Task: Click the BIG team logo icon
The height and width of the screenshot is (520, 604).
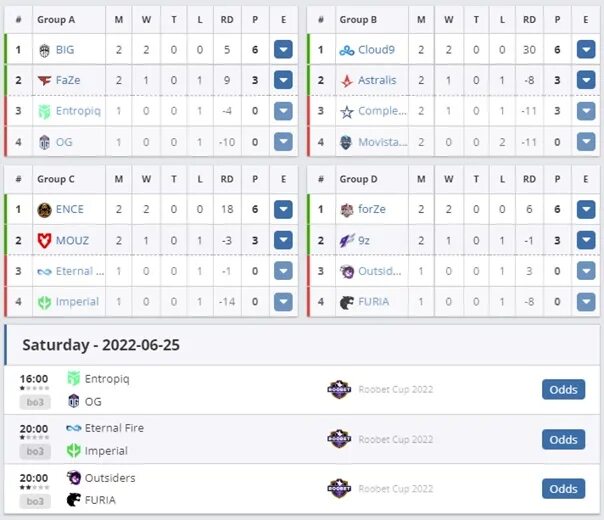Action: tap(44, 50)
